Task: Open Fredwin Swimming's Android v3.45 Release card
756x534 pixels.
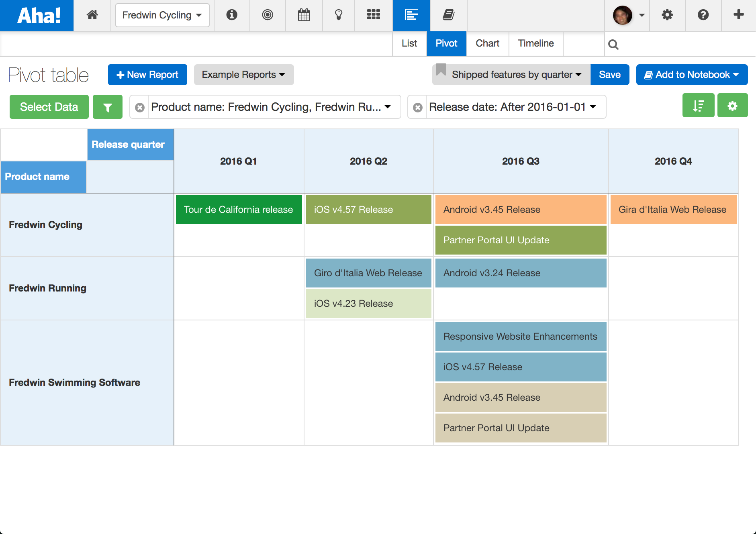Action: pyautogui.click(x=521, y=397)
